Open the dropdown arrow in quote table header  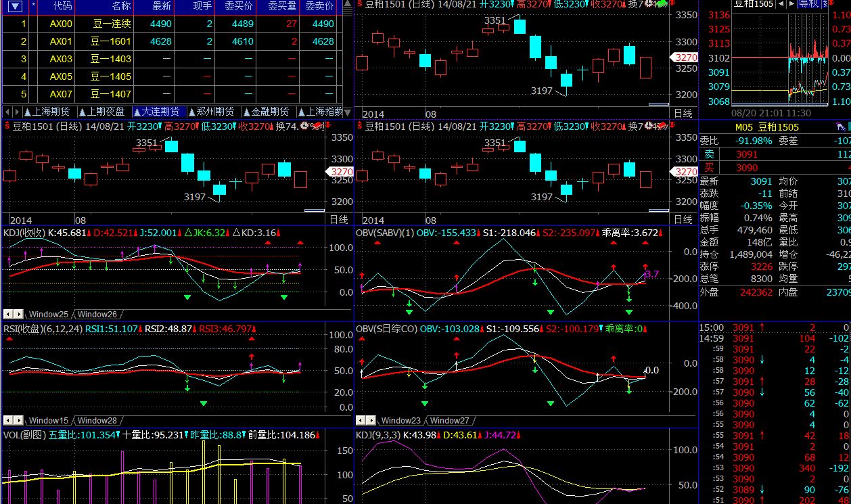click(15, 6)
